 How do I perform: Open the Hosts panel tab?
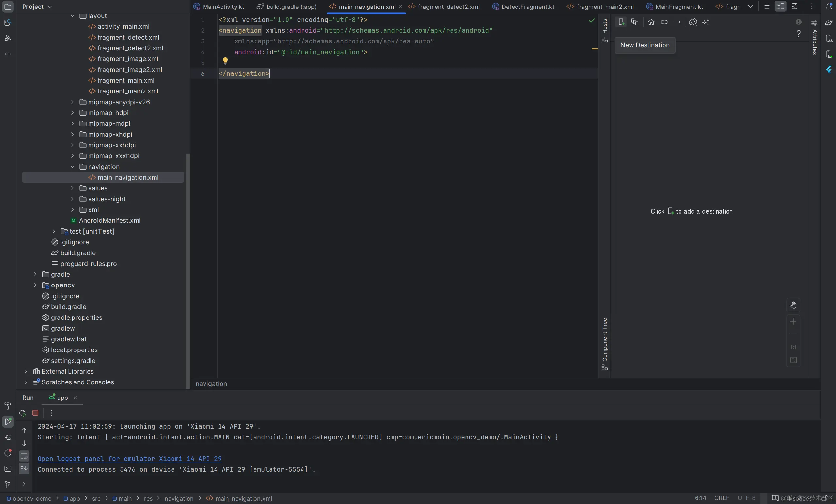(605, 30)
